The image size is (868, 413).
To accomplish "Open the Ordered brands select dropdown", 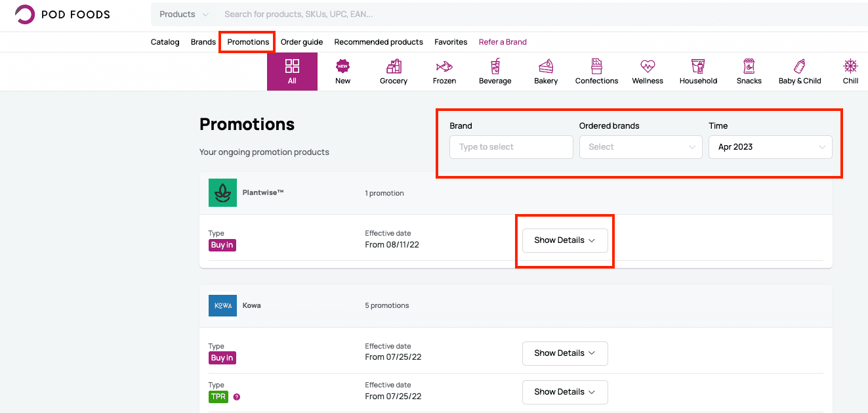I will pos(641,147).
